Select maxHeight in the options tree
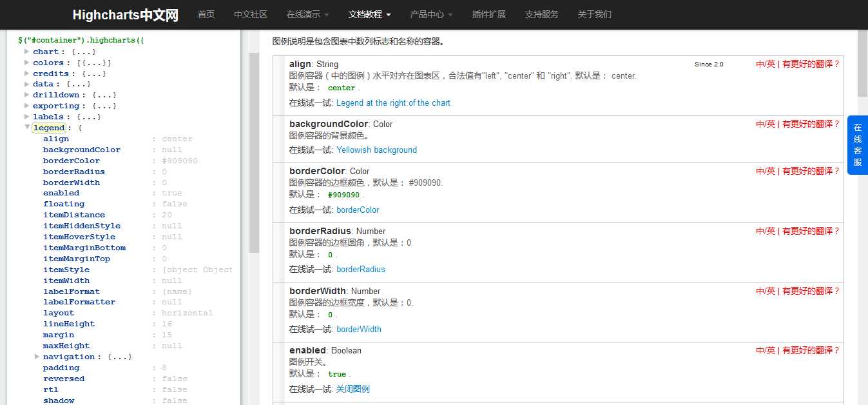Viewport: 868px width, 405px height. click(x=66, y=346)
